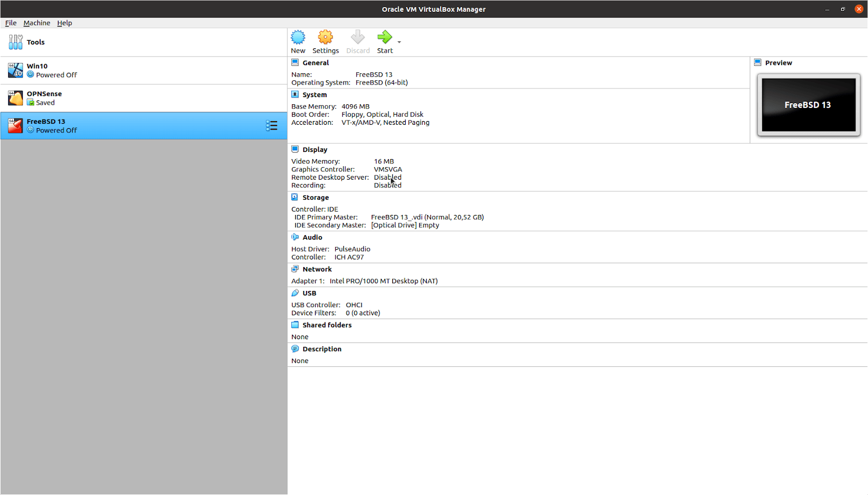Open General settings via header link

tap(316, 63)
